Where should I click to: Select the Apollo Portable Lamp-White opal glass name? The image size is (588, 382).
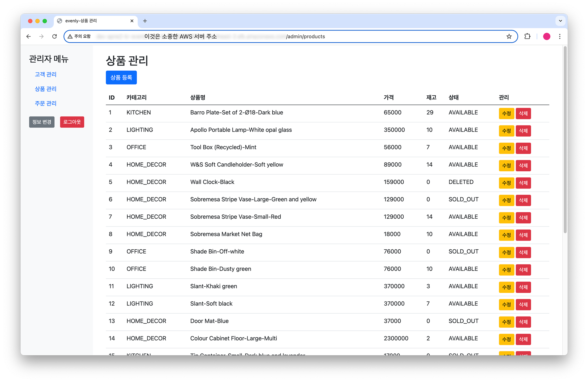tap(241, 130)
